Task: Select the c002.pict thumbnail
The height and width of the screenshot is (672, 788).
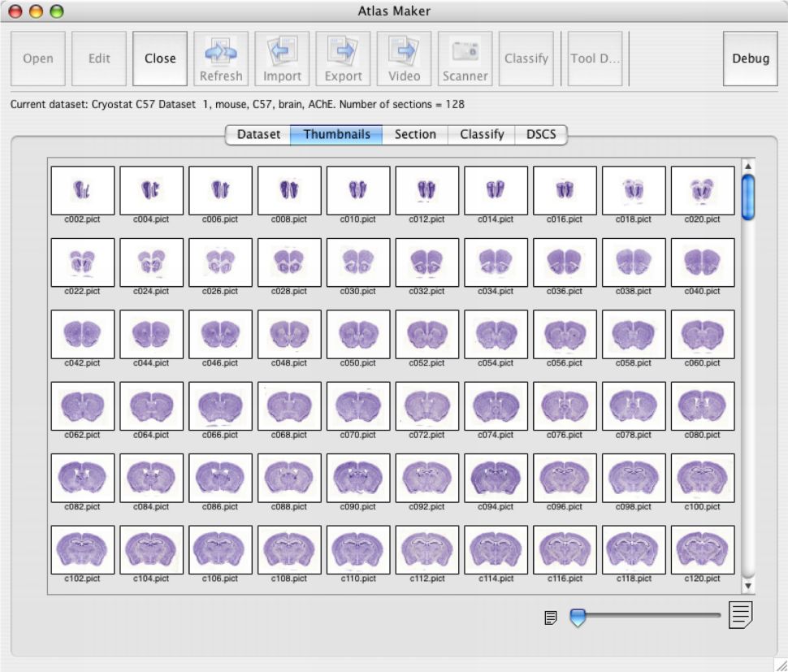Action: point(82,190)
